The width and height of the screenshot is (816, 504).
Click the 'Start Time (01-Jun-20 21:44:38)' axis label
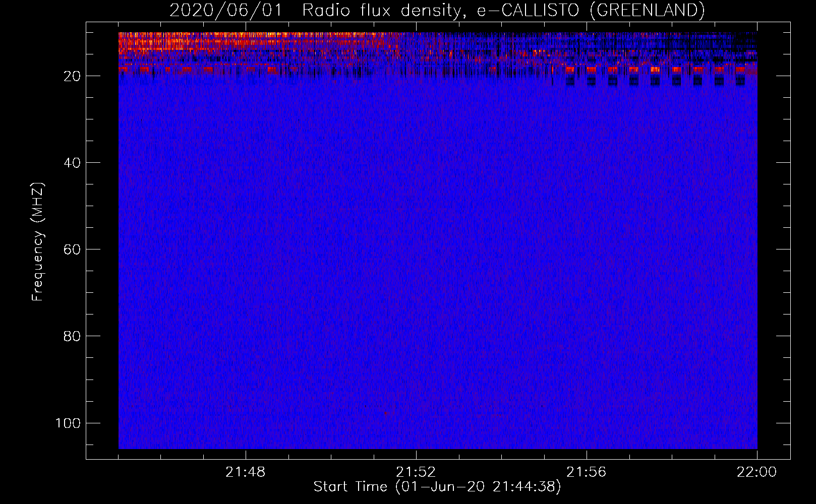437,487
